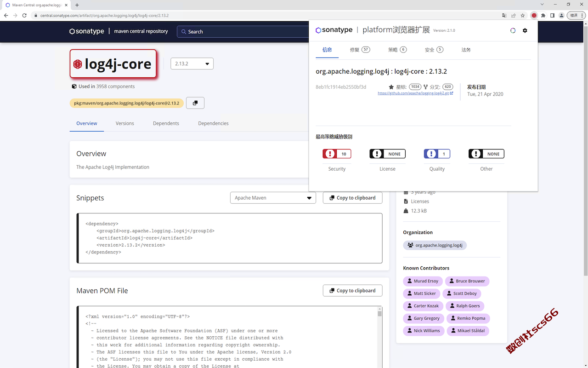Click the forks count 620 badge
588x368 pixels.
click(447, 86)
